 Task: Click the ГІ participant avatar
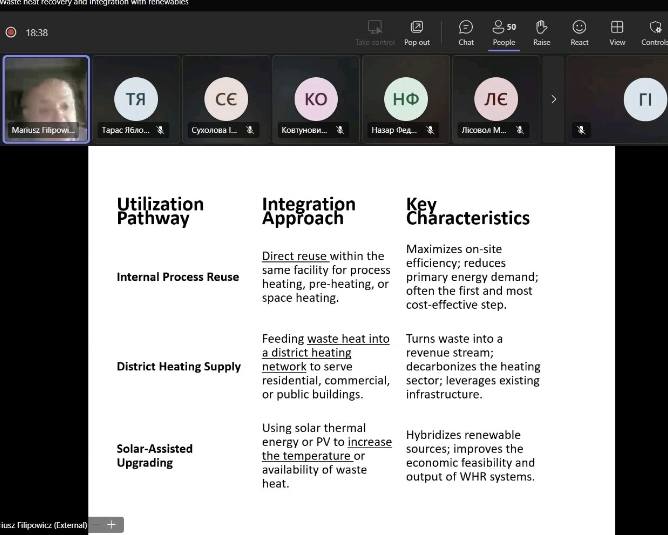645,98
